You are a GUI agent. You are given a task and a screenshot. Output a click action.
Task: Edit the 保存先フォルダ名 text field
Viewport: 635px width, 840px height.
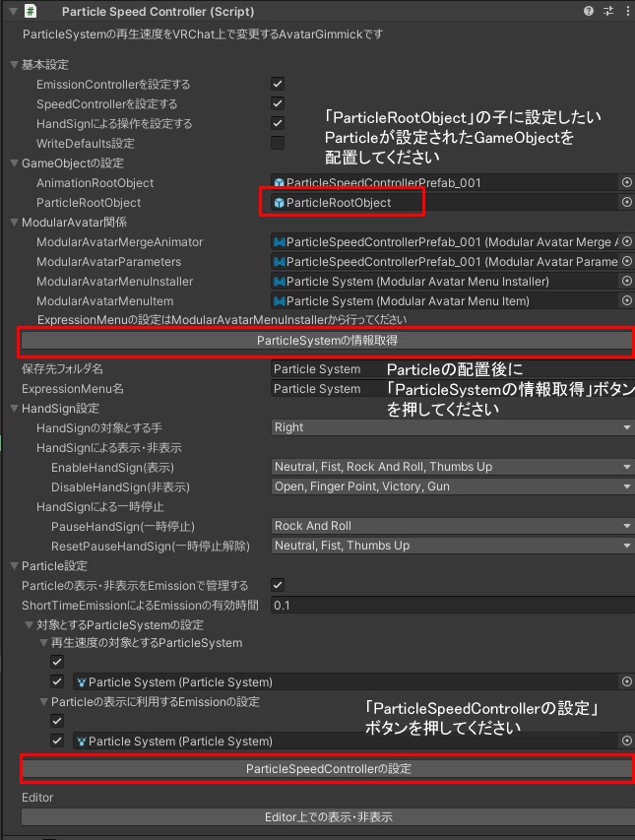(x=453, y=369)
